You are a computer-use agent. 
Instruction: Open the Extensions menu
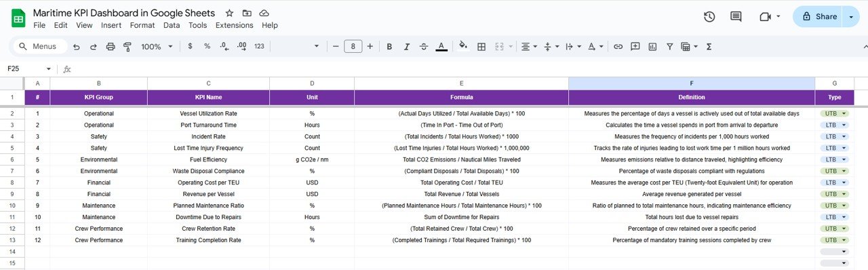(234, 25)
